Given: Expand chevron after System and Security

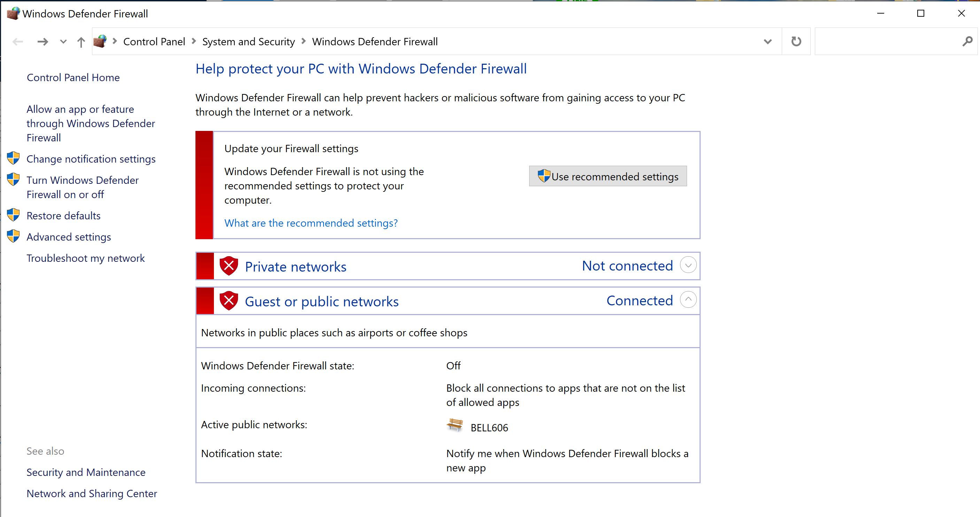Looking at the screenshot, I should (303, 41).
